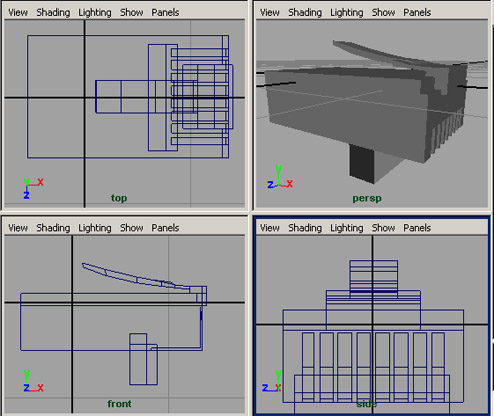Open Show menu in side viewport
This screenshot has height=416, width=494.
tap(383, 228)
